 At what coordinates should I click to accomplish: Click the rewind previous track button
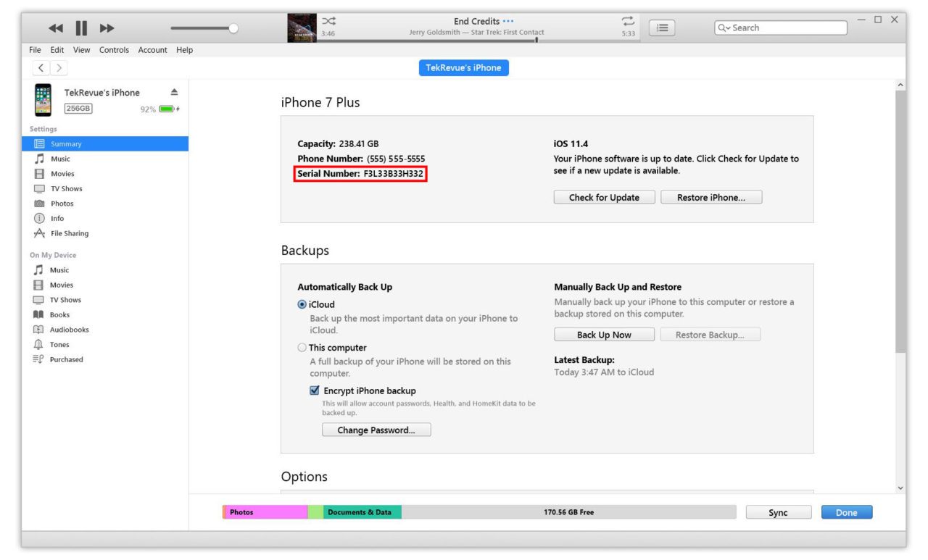pyautogui.click(x=56, y=28)
